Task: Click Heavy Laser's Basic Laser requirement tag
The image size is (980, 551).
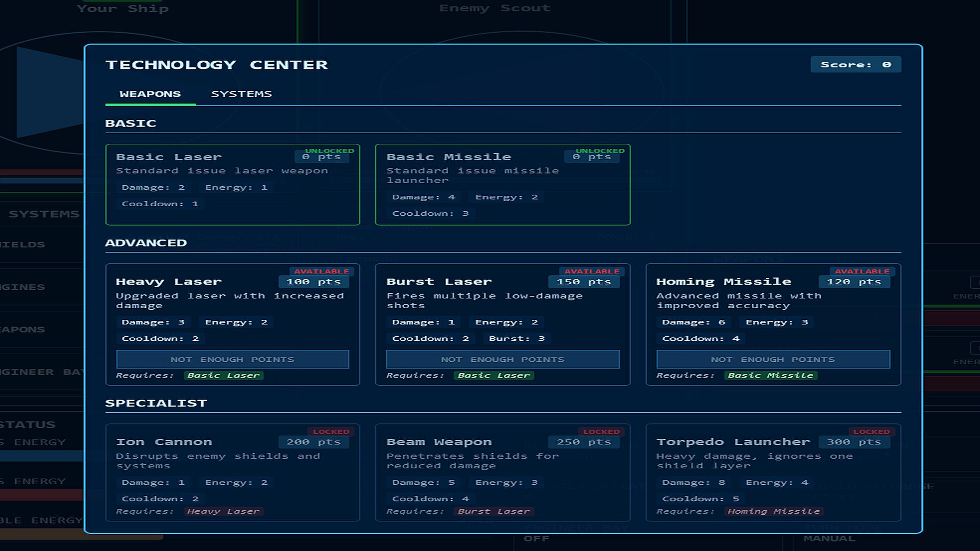Action: (x=224, y=375)
